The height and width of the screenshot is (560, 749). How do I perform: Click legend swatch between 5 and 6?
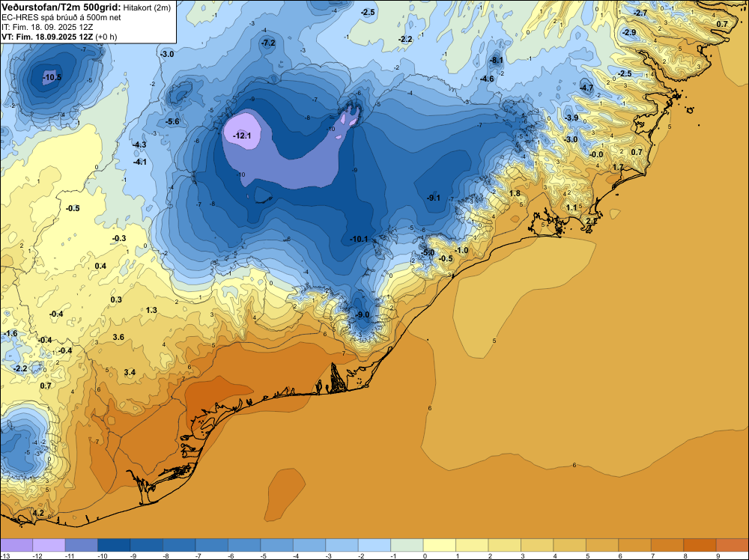tap(602, 545)
